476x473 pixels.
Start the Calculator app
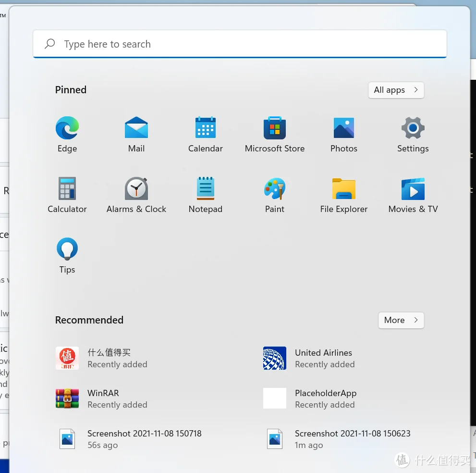[x=67, y=195]
